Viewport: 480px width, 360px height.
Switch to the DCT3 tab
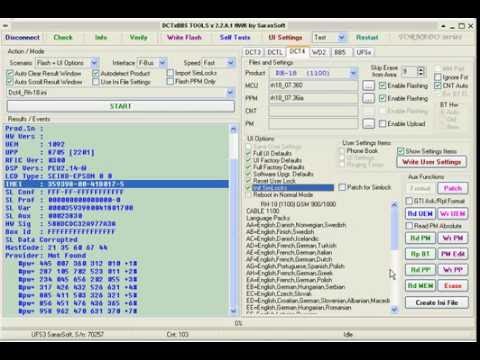coord(253,52)
